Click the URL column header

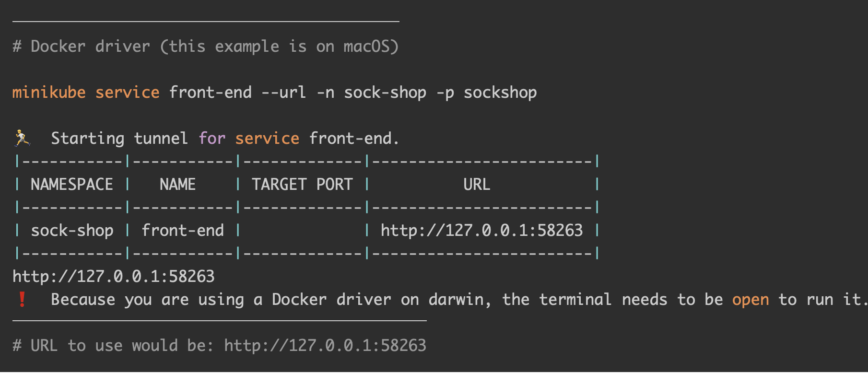[x=477, y=185]
